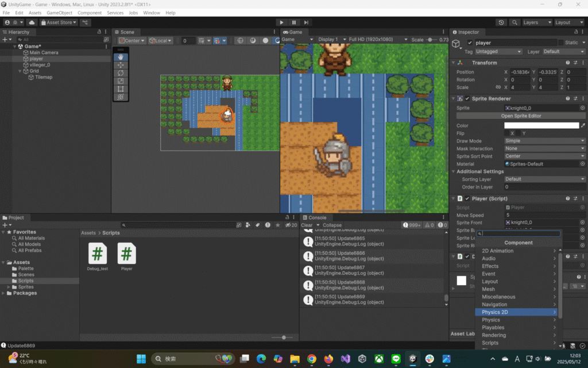Click the white Color swatch
Screen dimensions: 588x368
click(x=541, y=125)
